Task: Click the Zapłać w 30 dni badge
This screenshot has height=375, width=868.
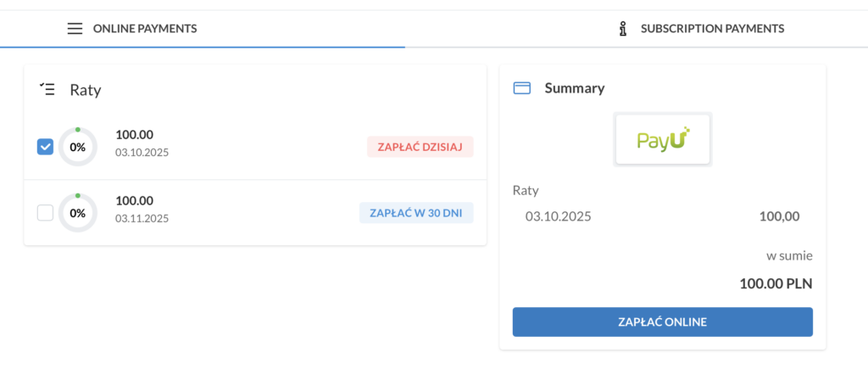Action: (416, 213)
